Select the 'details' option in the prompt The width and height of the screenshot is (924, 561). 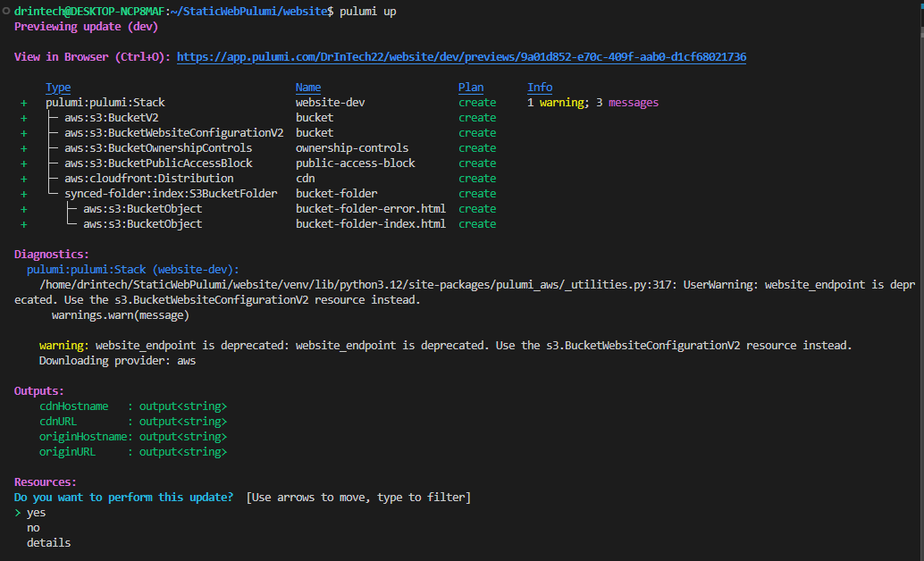(x=48, y=543)
